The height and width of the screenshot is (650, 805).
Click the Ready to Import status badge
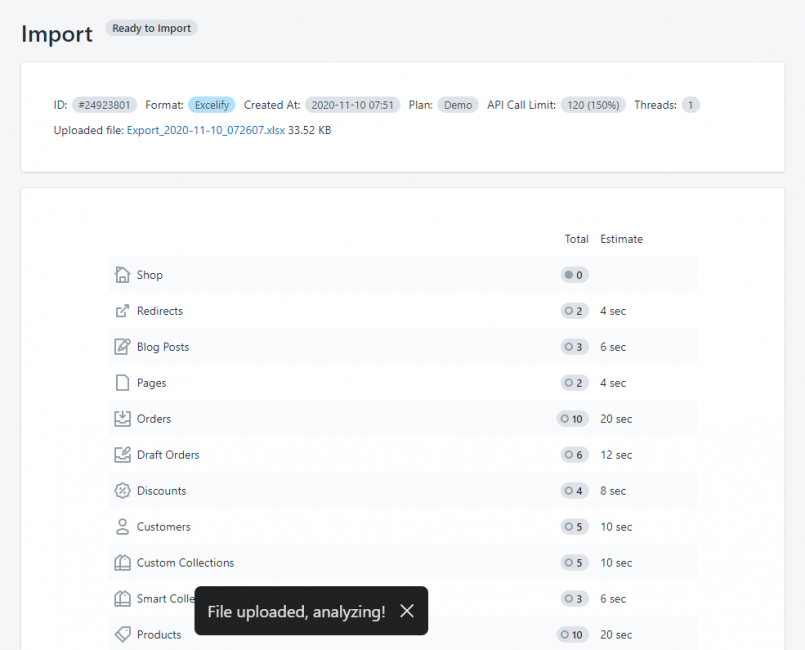(151, 28)
